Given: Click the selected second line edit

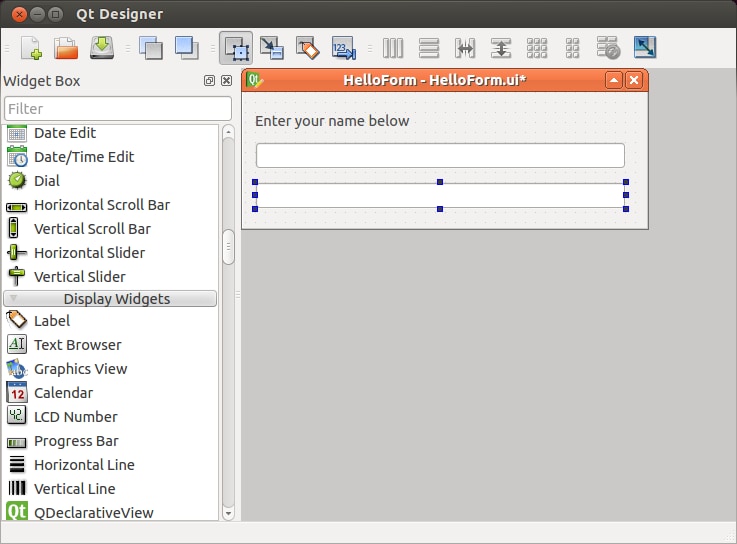Looking at the screenshot, I should coord(440,195).
